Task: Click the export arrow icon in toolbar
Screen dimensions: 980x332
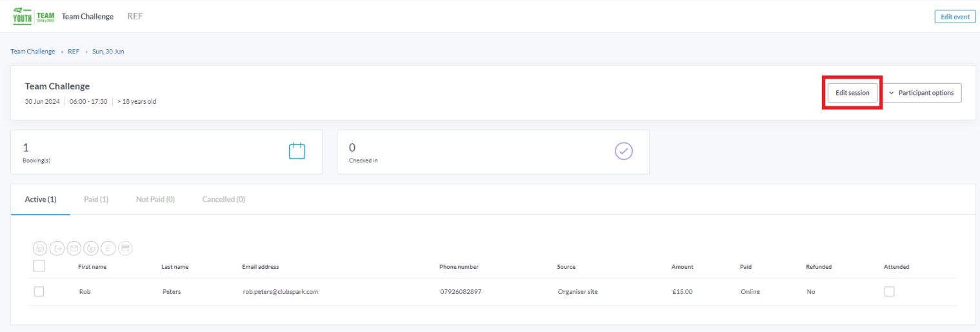Action: pyautogui.click(x=57, y=248)
